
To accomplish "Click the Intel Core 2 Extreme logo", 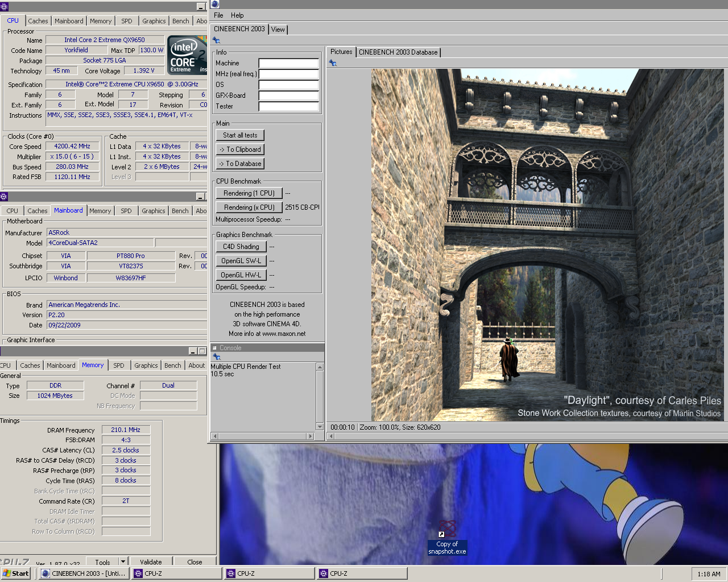I will 187,55.
